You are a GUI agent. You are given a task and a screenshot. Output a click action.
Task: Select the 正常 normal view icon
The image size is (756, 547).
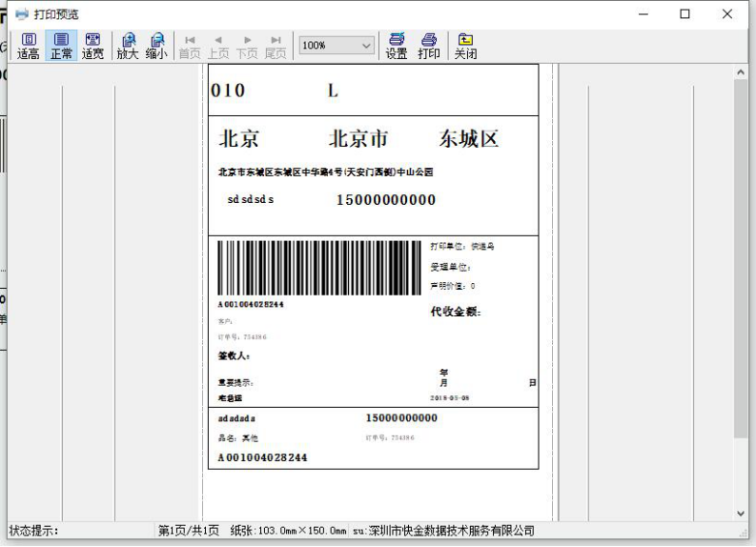coord(61,46)
